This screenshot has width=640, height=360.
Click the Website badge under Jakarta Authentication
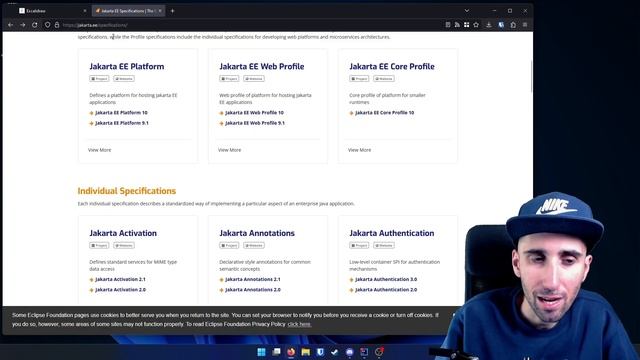tap(384, 246)
